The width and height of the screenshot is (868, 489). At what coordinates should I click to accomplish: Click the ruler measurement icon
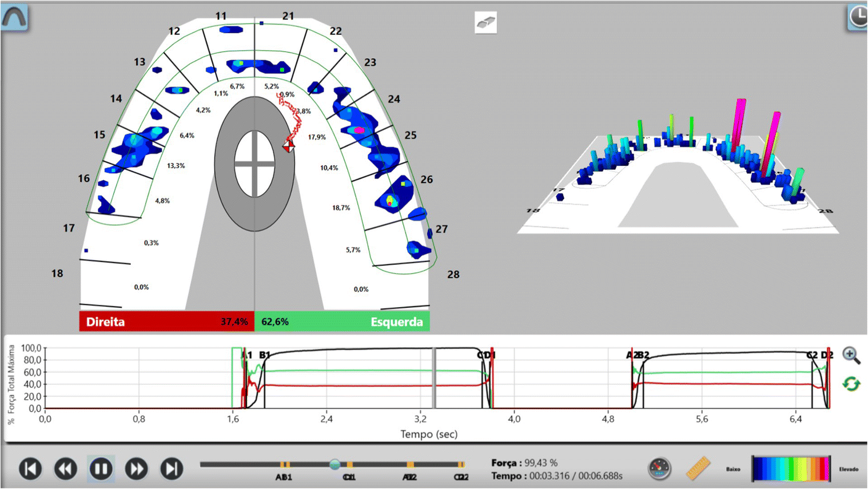(x=698, y=468)
